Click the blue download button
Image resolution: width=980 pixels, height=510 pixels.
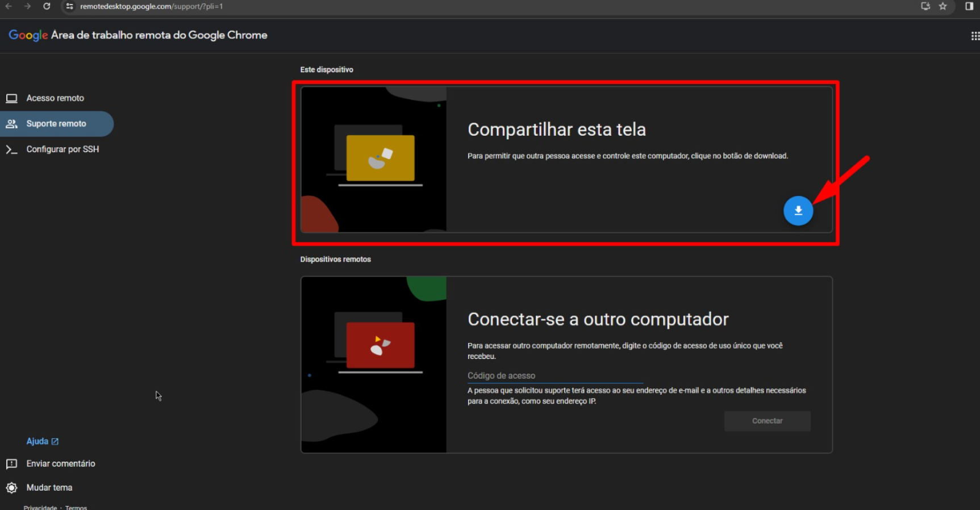click(798, 211)
